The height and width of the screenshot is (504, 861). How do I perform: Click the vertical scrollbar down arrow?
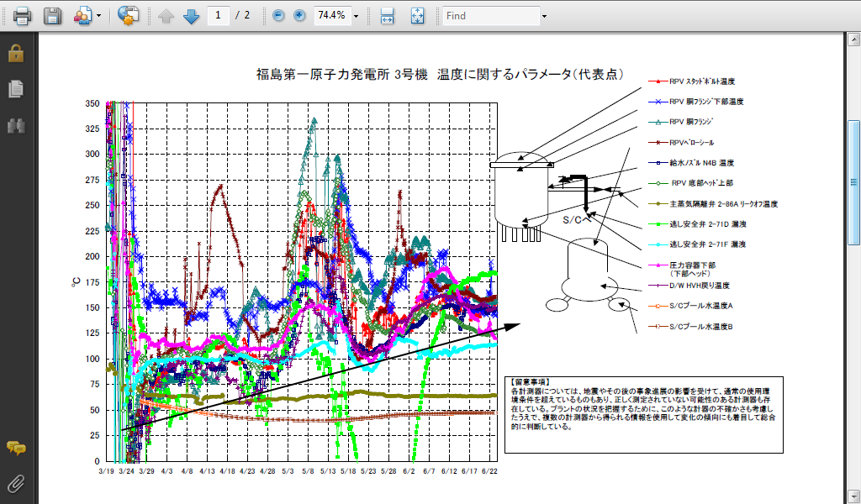click(x=854, y=497)
